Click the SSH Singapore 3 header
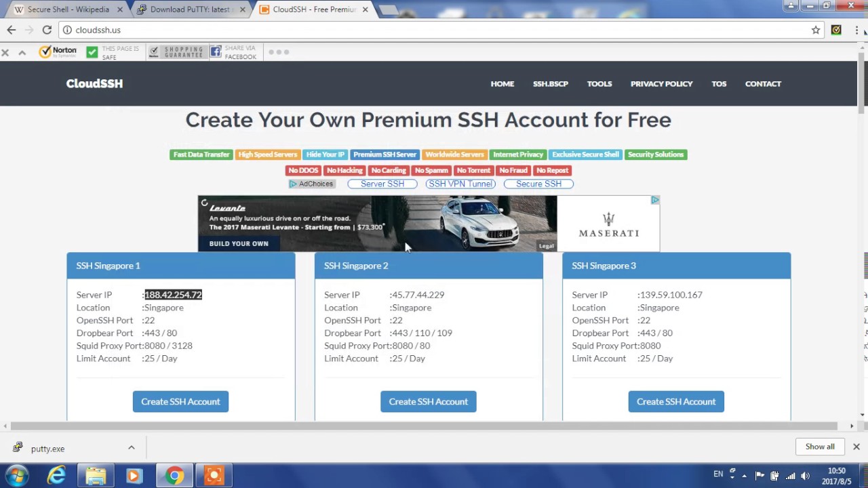Image resolution: width=868 pixels, height=488 pixels. point(676,266)
